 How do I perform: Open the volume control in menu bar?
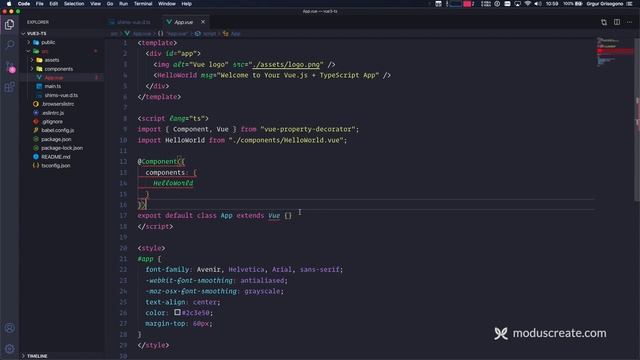tap(538, 4)
